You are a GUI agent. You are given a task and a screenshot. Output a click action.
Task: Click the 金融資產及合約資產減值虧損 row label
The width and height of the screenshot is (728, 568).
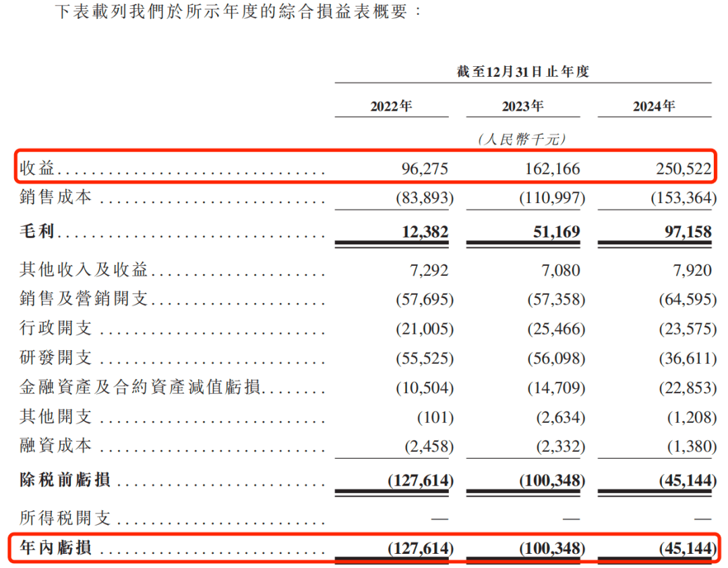140,388
